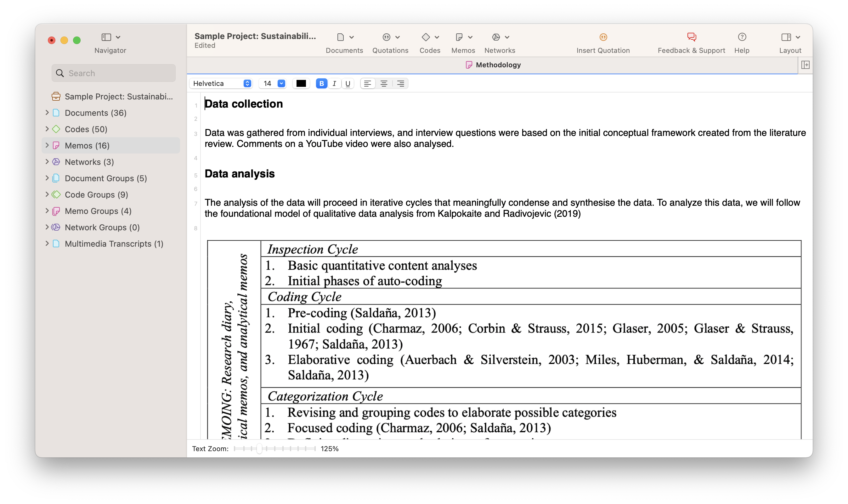The width and height of the screenshot is (848, 504).
Task: Click the Help question mark icon
Action: pyautogui.click(x=742, y=37)
